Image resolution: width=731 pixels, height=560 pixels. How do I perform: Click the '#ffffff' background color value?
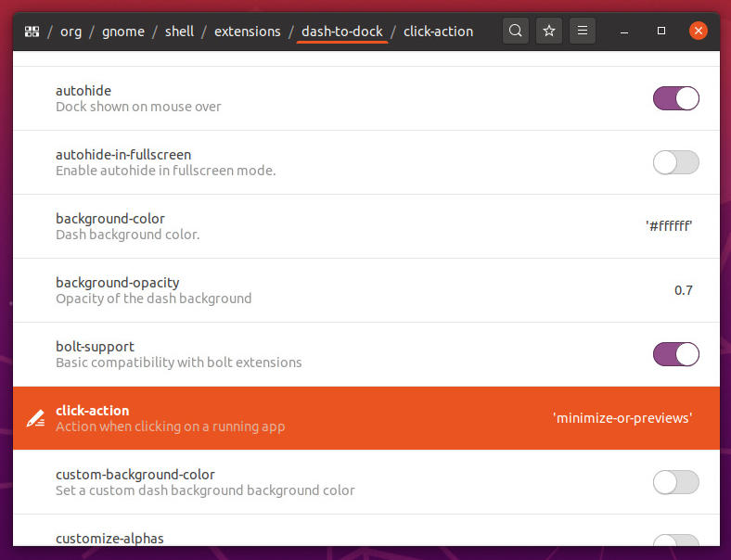click(669, 226)
